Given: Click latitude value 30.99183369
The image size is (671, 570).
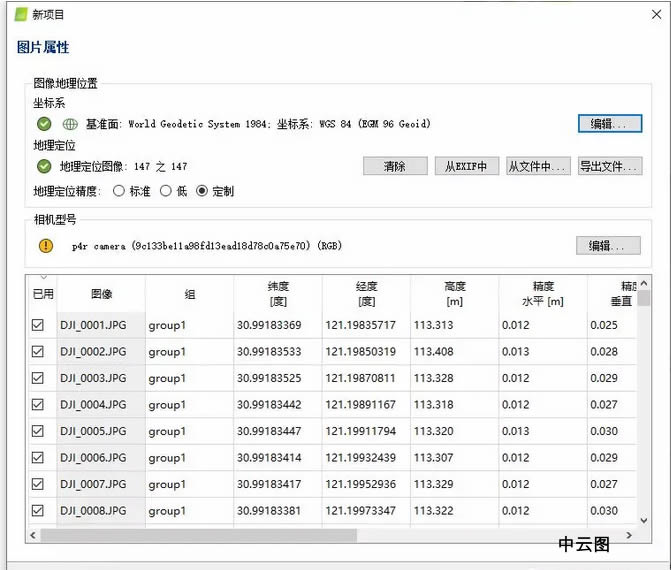Looking at the screenshot, I should (269, 325).
